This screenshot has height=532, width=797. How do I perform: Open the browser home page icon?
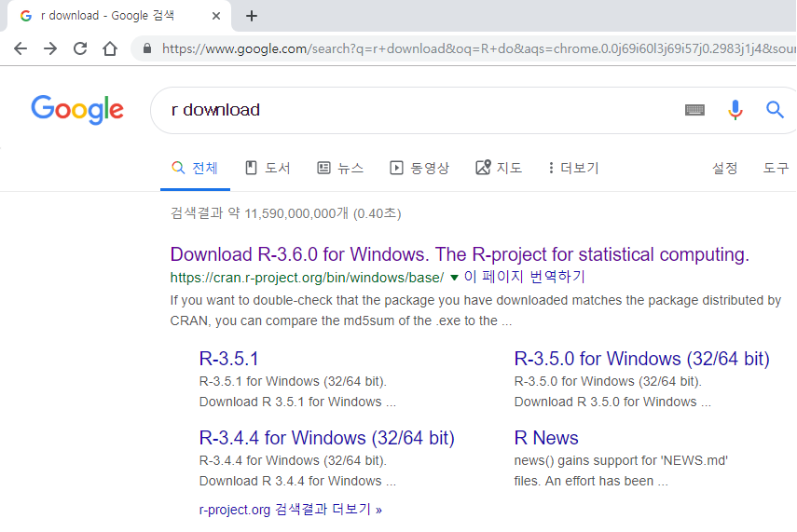pos(110,48)
